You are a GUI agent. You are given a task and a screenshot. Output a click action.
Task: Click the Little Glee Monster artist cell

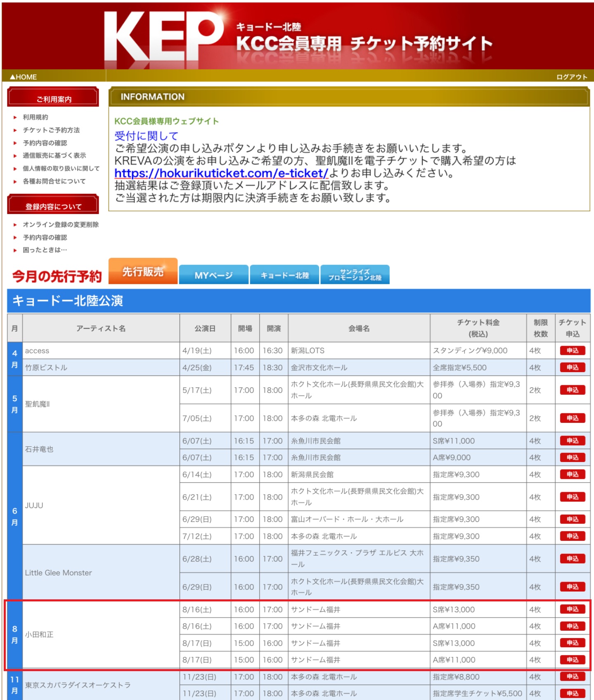pyautogui.click(x=101, y=573)
